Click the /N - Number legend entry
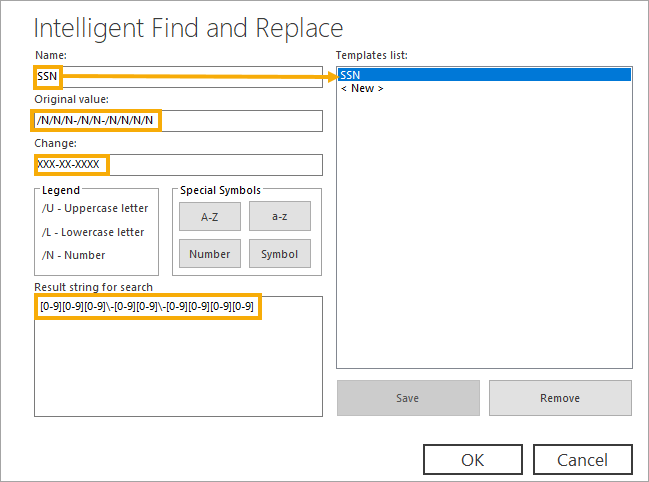The height and width of the screenshot is (482, 649). tap(73, 255)
